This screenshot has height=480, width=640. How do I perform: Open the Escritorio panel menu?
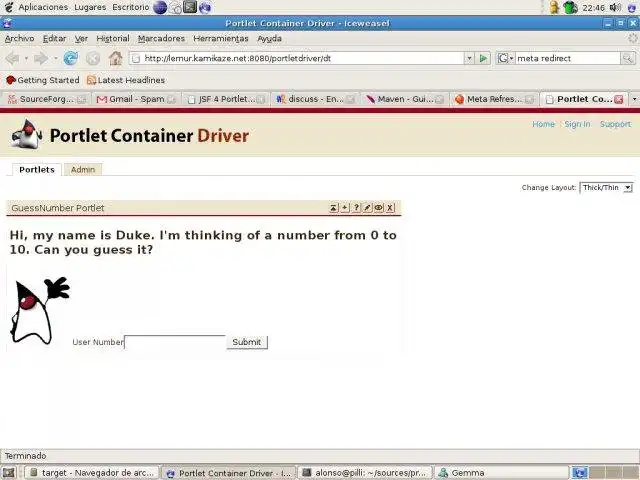(x=131, y=7)
